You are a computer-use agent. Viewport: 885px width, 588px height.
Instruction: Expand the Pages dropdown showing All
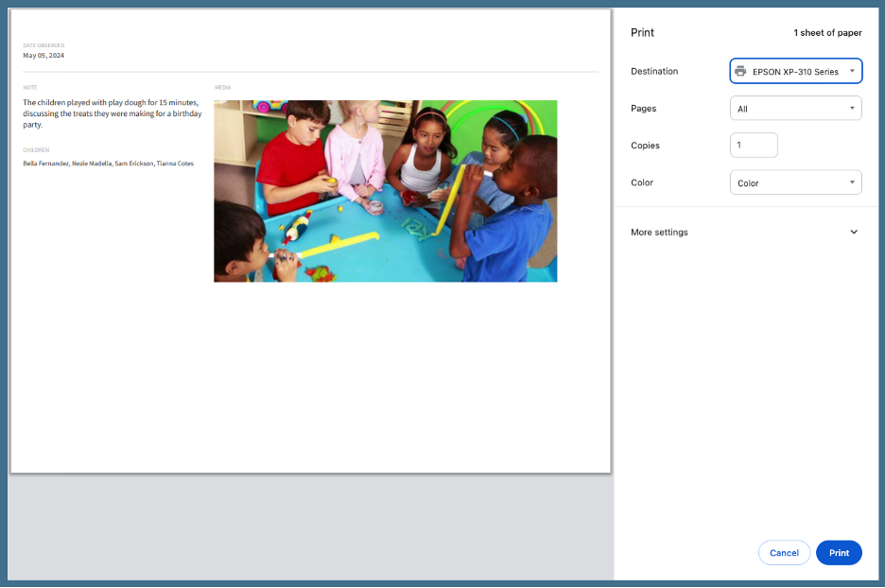795,108
